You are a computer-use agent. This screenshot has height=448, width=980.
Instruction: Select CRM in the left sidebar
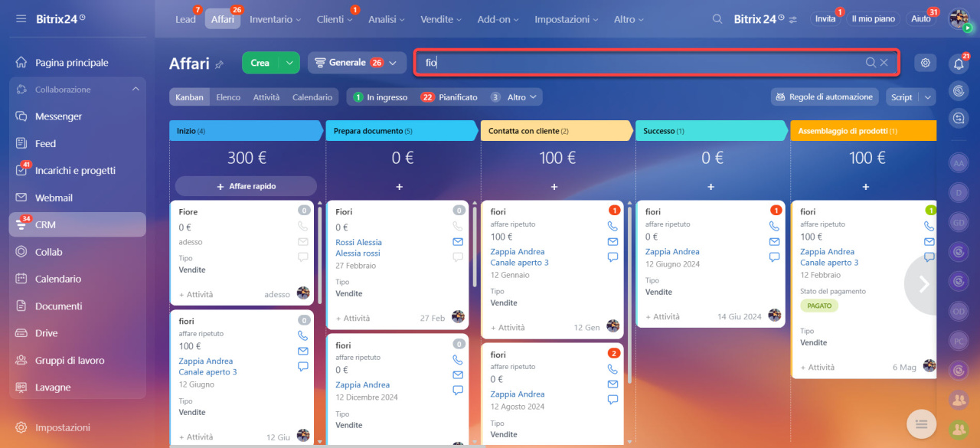pos(77,224)
